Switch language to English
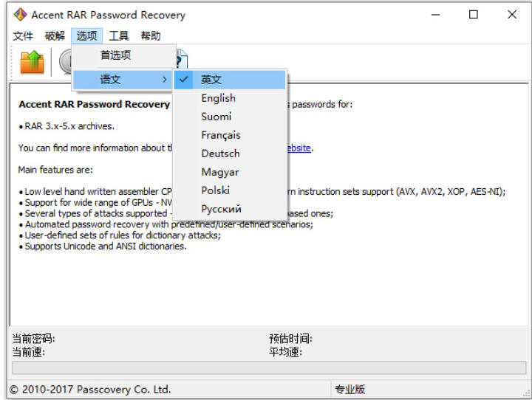 point(218,98)
